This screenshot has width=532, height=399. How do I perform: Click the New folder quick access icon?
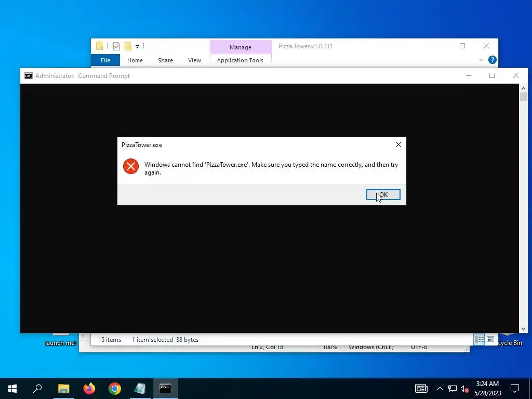[x=128, y=46]
